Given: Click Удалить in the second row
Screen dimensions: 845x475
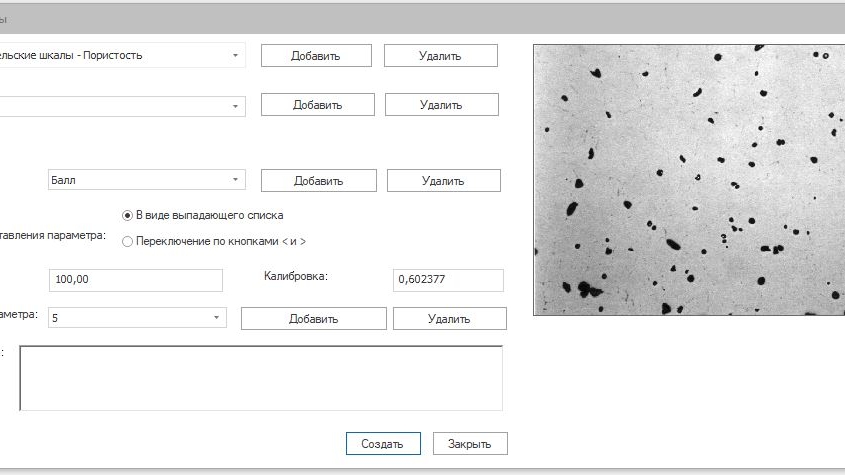Looking at the screenshot, I should click(x=441, y=105).
